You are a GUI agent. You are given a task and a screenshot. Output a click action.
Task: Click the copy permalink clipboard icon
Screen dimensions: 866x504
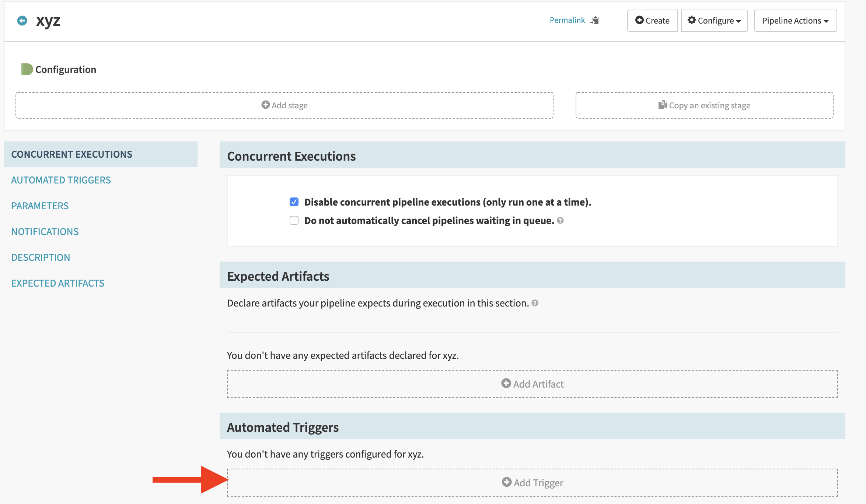pos(595,20)
